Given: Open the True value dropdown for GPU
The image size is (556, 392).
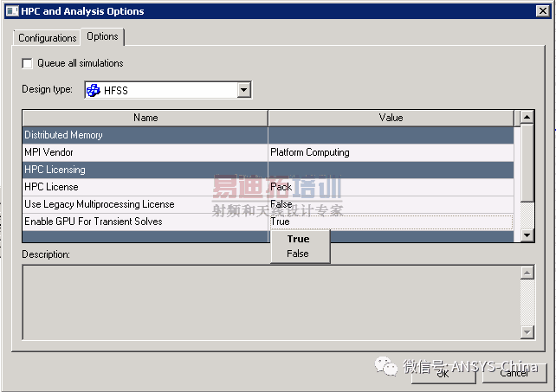Looking at the screenshot, I should [391, 222].
